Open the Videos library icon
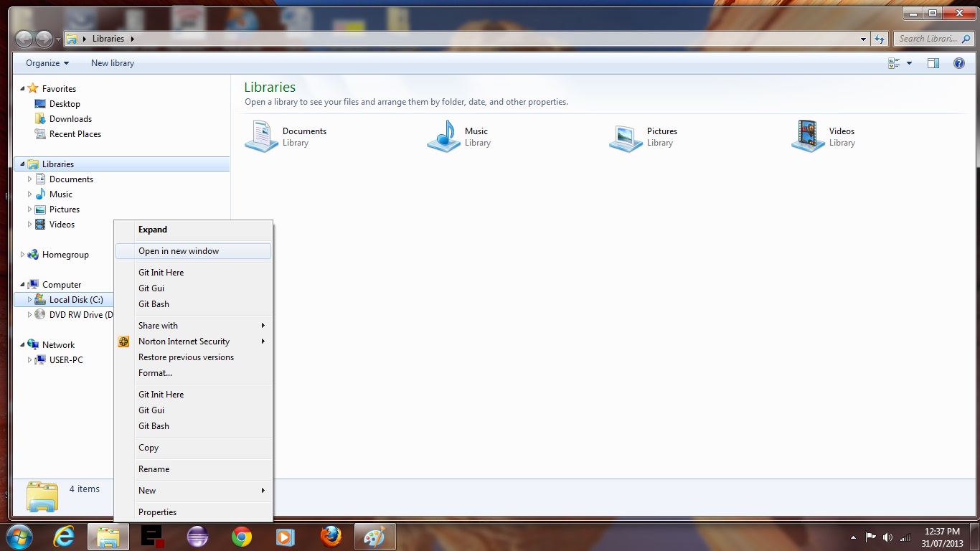 click(808, 136)
